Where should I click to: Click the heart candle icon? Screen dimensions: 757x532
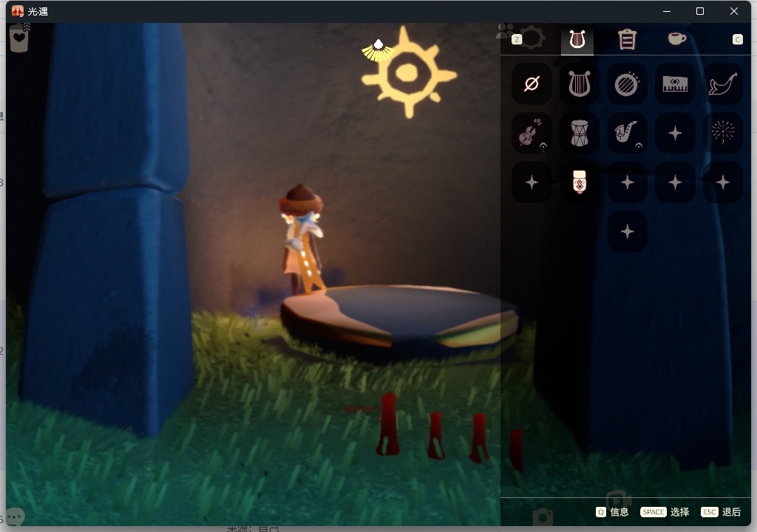pyautogui.click(x=18, y=37)
